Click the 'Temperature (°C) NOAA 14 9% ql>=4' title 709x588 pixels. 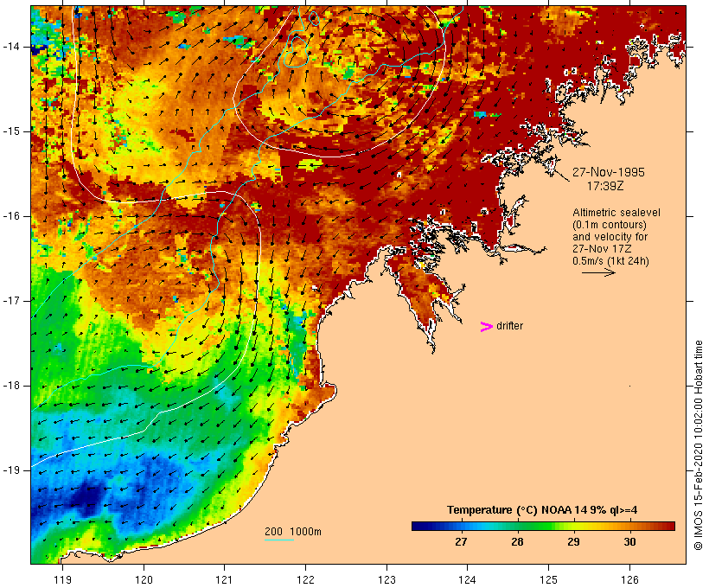click(x=542, y=510)
